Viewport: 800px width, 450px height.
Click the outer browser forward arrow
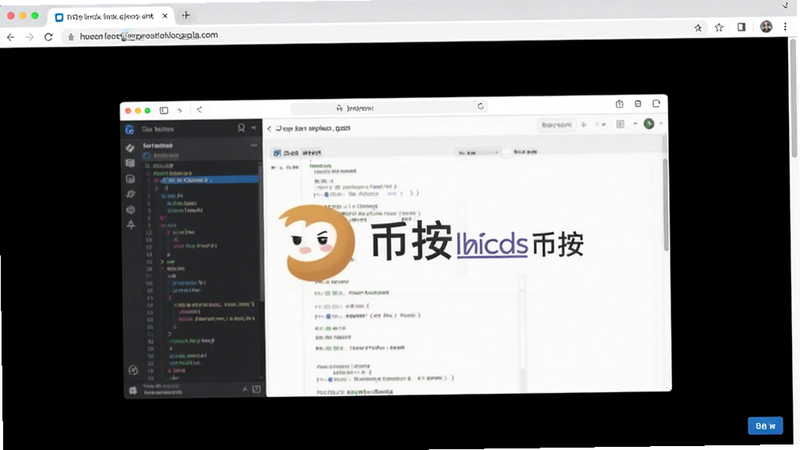tap(30, 37)
